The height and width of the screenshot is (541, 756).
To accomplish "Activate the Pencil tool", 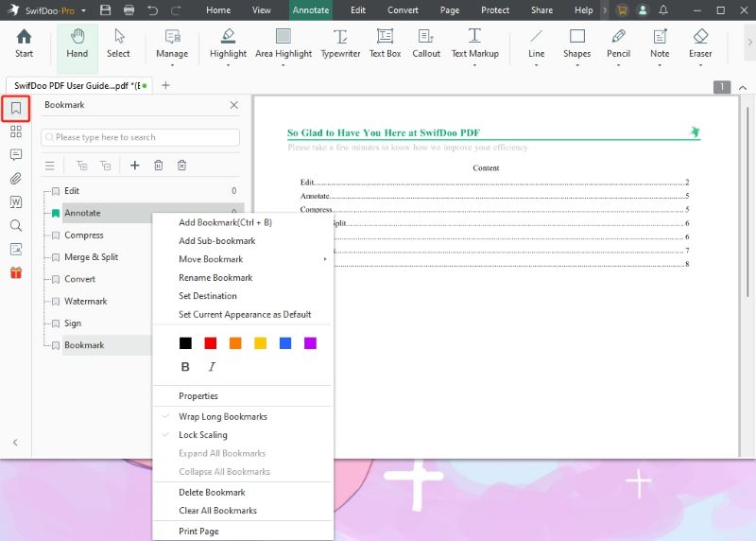I will tap(619, 45).
